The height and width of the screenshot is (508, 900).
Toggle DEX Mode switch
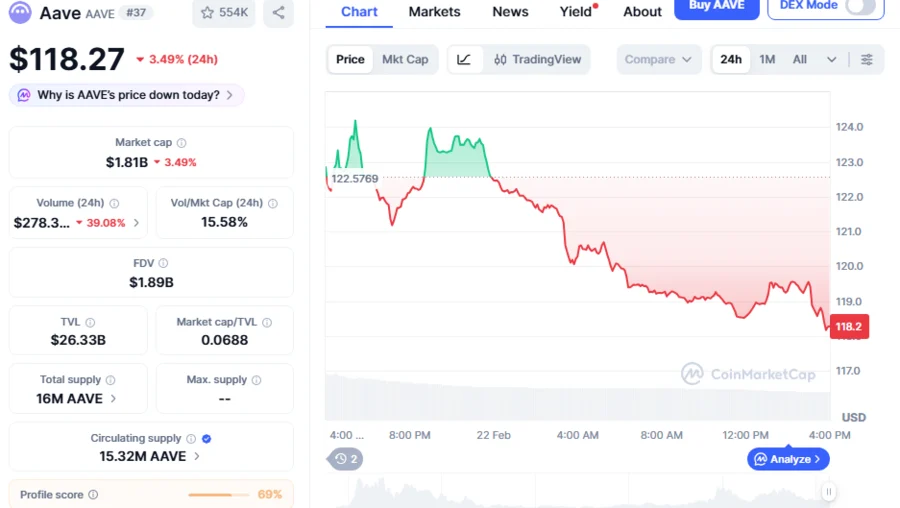[860, 6]
